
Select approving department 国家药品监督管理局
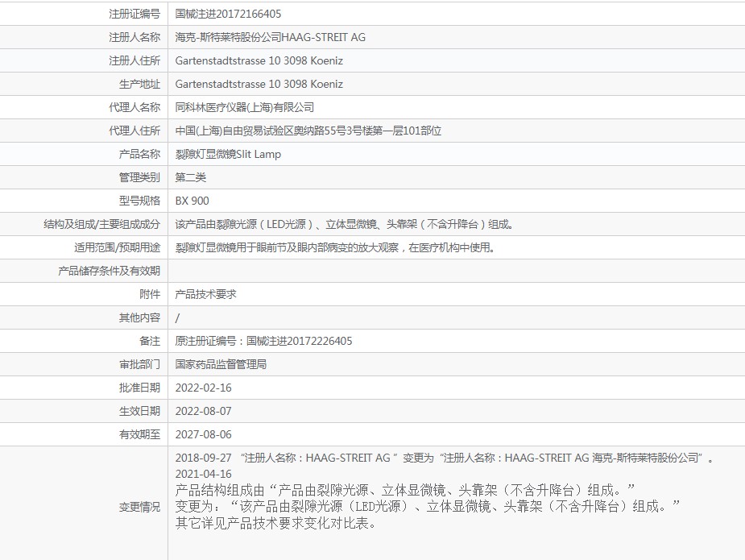coord(221,364)
